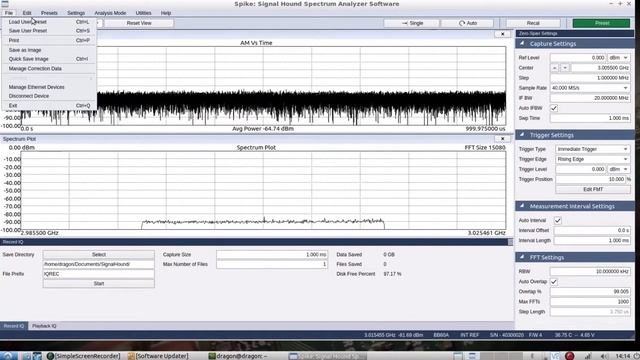Open the Trigger Level unit dropdown
Screen dimensions: 640x360
click(x=618, y=169)
